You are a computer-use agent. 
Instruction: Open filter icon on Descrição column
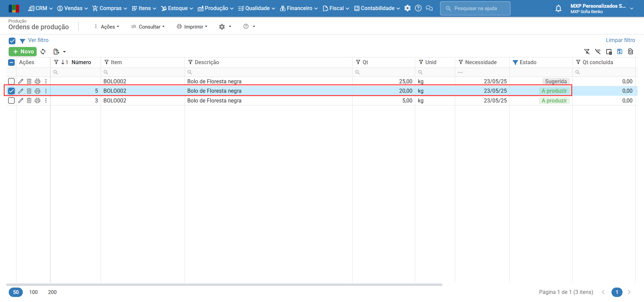(x=191, y=62)
